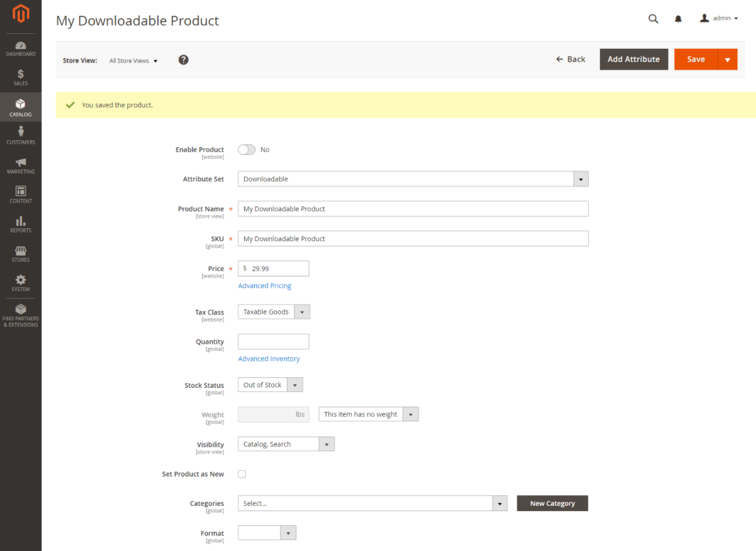Click the search magnifier icon
The width and height of the screenshot is (756, 551).
click(x=653, y=19)
